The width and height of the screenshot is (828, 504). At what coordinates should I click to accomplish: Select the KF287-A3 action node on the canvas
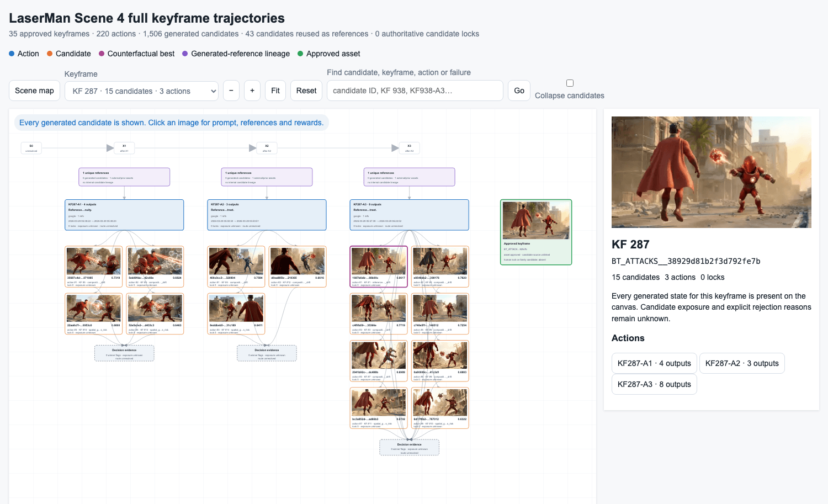[x=409, y=215]
